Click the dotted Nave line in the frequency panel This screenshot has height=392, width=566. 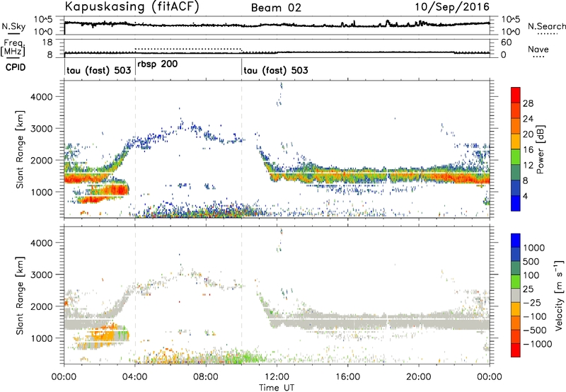coord(187,48)
